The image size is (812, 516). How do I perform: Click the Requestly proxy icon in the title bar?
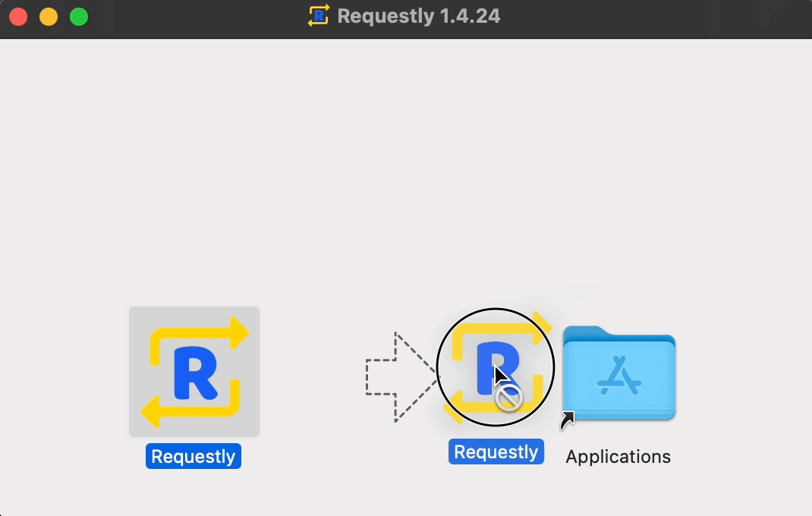(319, 15)
